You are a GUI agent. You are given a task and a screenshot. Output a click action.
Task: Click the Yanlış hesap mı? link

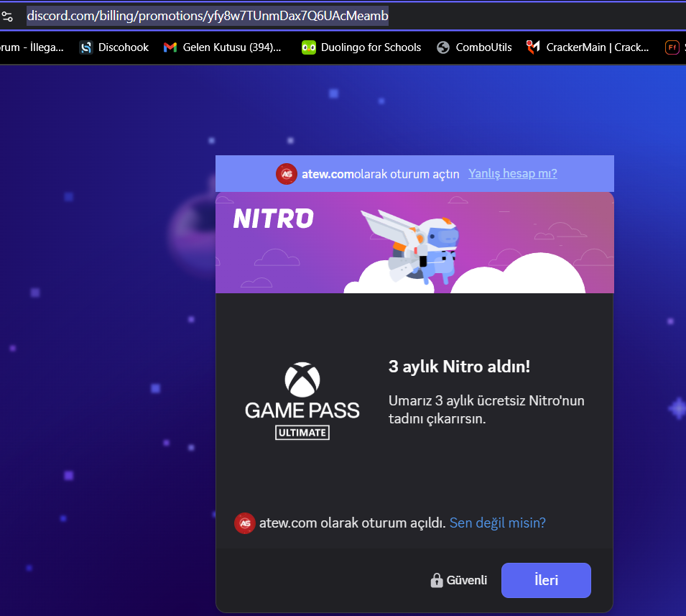pos(513,173)
